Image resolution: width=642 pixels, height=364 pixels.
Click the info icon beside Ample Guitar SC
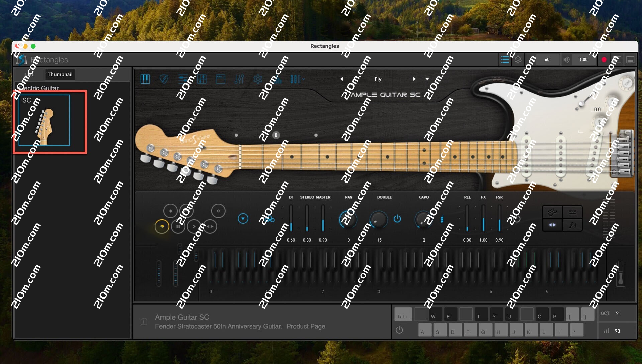pos(144,322)
